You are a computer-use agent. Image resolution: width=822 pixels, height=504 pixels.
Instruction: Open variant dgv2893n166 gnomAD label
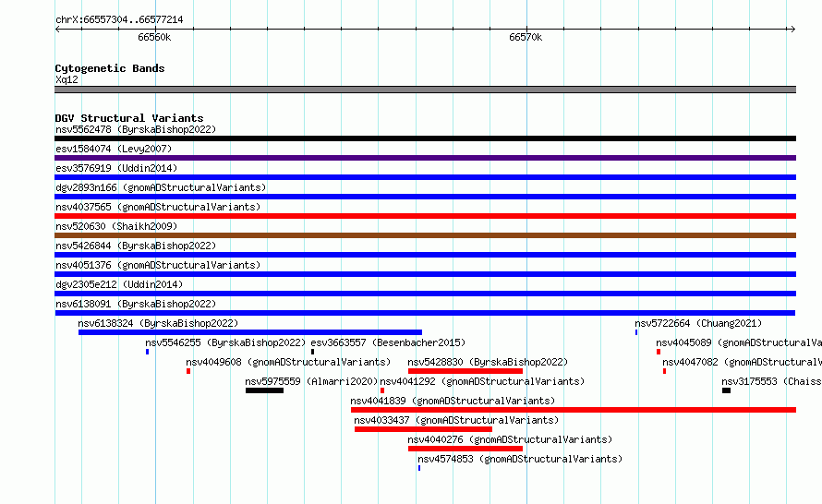pyautogui.click(x=161, y=187)
